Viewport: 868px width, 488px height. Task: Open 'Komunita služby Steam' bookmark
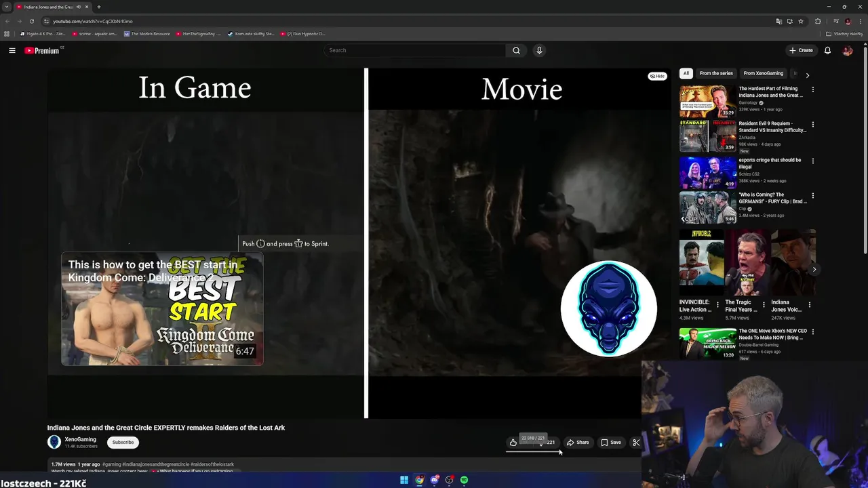[251, 33]
